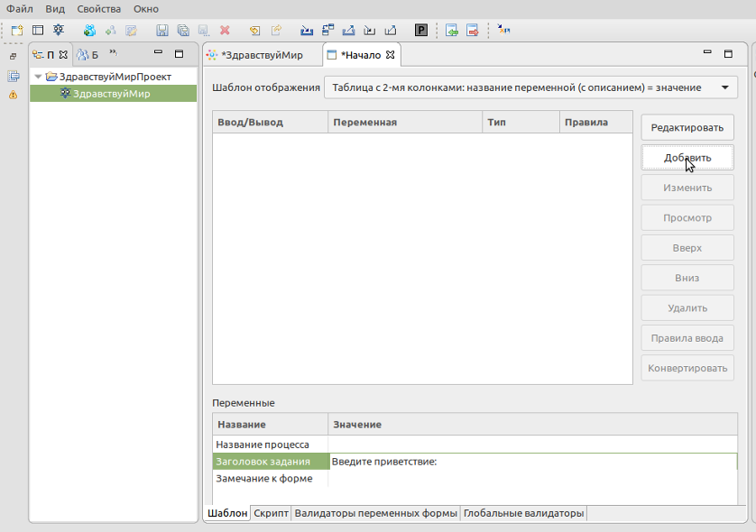Select the ЗдравствуйМирПроект folder row

113,77
